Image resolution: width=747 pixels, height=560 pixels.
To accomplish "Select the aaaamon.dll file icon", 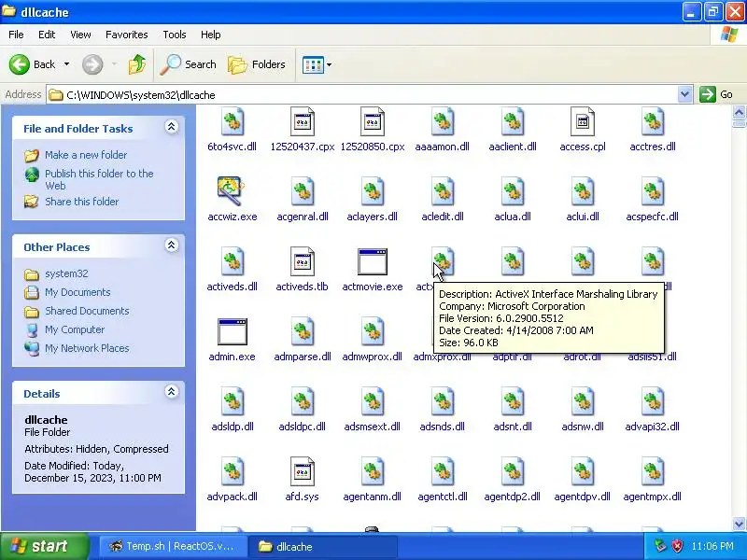I will pyautogui.click(x=442, y=122).
